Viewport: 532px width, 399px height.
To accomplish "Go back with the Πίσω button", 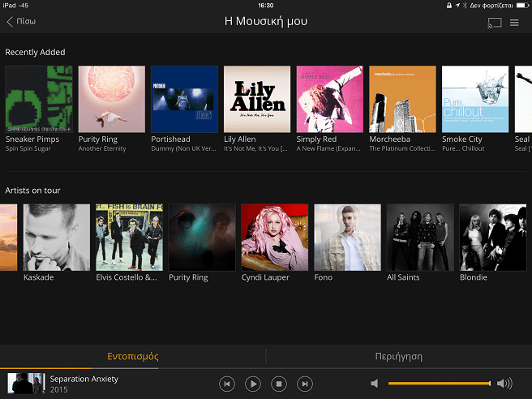I will coord(21,22).
